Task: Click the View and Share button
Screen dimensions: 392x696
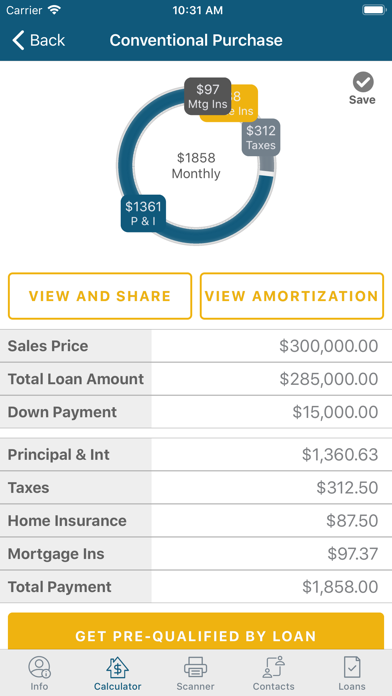Action: pyautogui.click(x=100, y=296)
